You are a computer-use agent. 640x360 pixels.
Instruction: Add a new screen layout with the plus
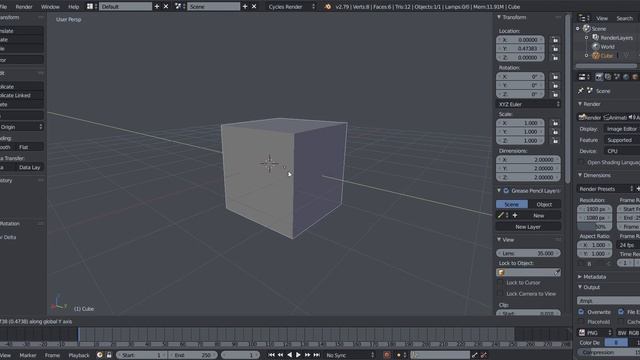[157, 7]
